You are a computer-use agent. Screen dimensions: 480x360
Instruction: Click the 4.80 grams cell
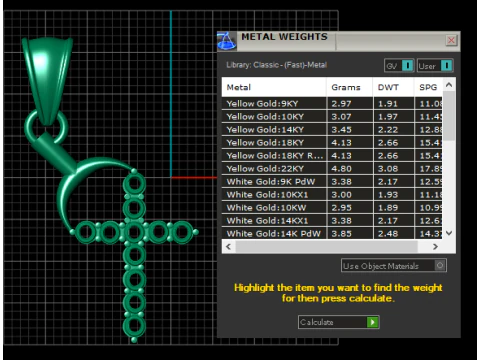350,169
